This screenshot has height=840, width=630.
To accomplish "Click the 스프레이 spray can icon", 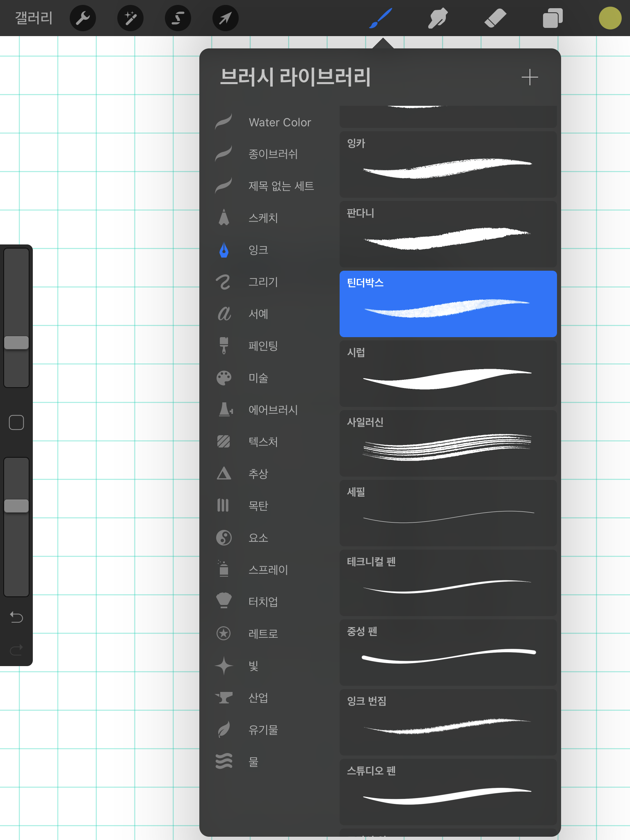I will coord(224,569).
